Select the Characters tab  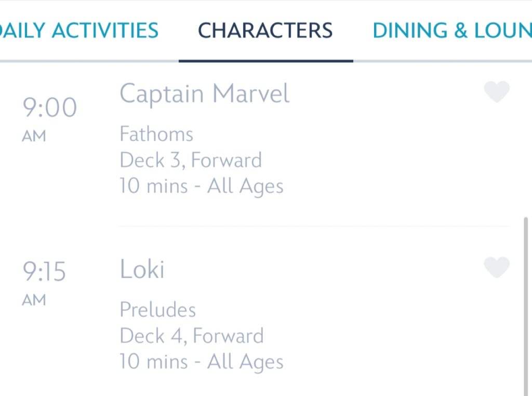pos(265,31)
